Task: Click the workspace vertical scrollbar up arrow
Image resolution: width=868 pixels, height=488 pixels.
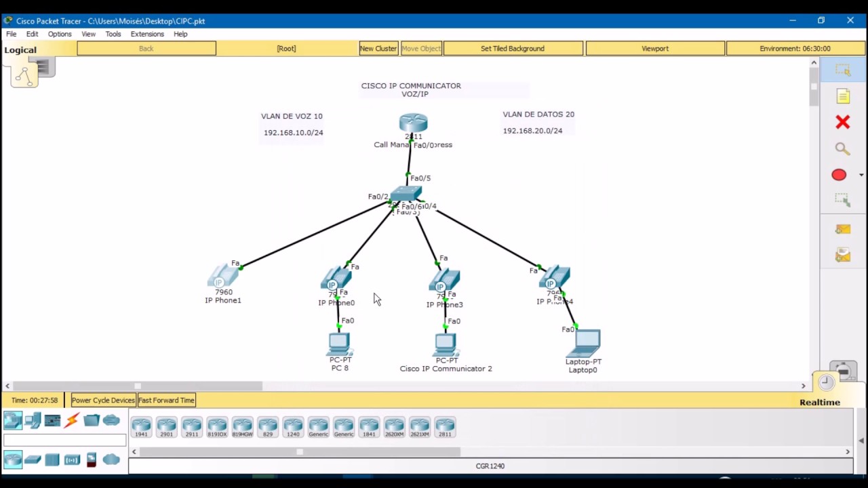Action: [x=814, y=63]
